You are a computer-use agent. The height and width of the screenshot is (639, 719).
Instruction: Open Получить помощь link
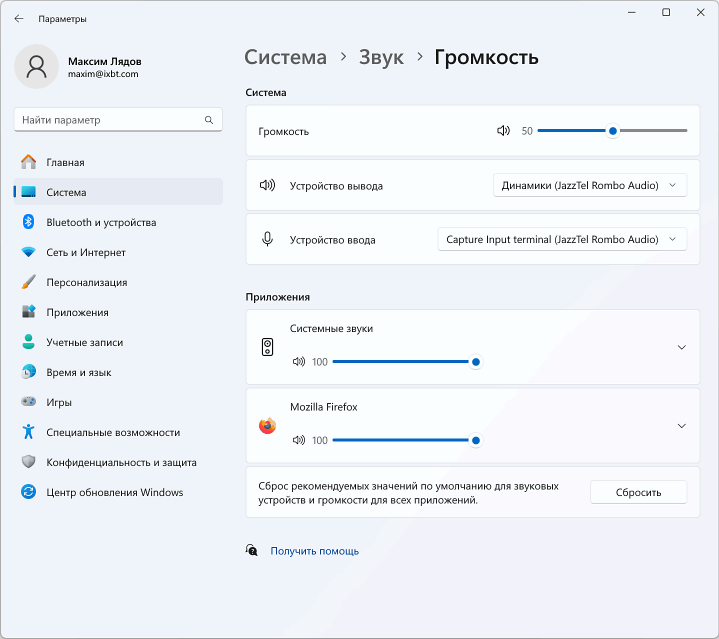(x=315, y=551)
